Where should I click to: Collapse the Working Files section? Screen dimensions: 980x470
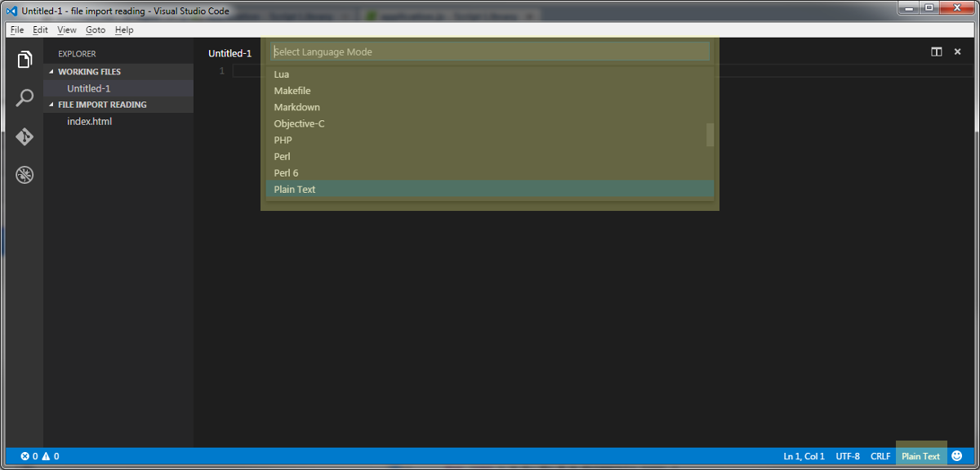click(90, 72)
